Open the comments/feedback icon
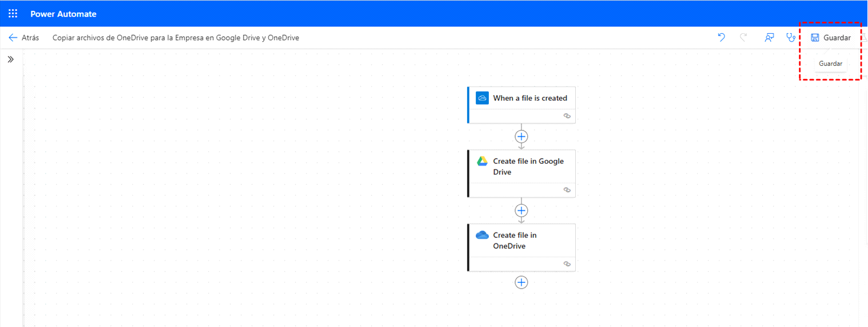Screen dimensions: 868x327 pos(769,38)
